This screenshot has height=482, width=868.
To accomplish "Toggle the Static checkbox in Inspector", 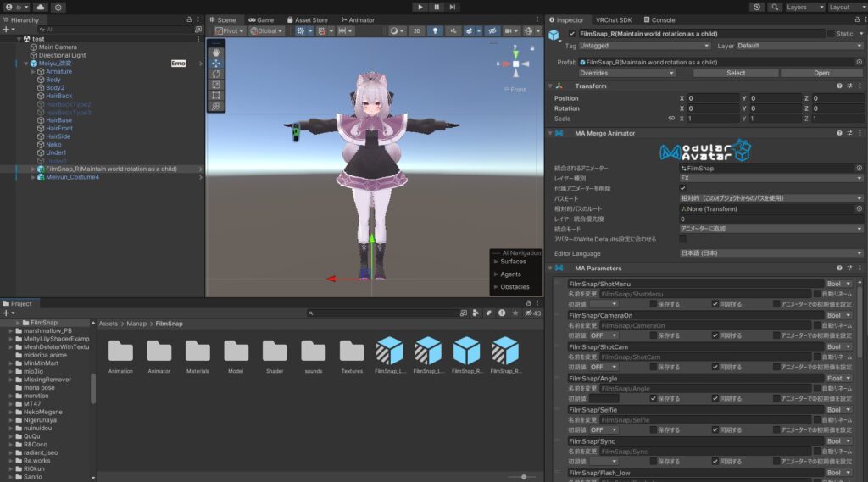I will click(831, 34).
